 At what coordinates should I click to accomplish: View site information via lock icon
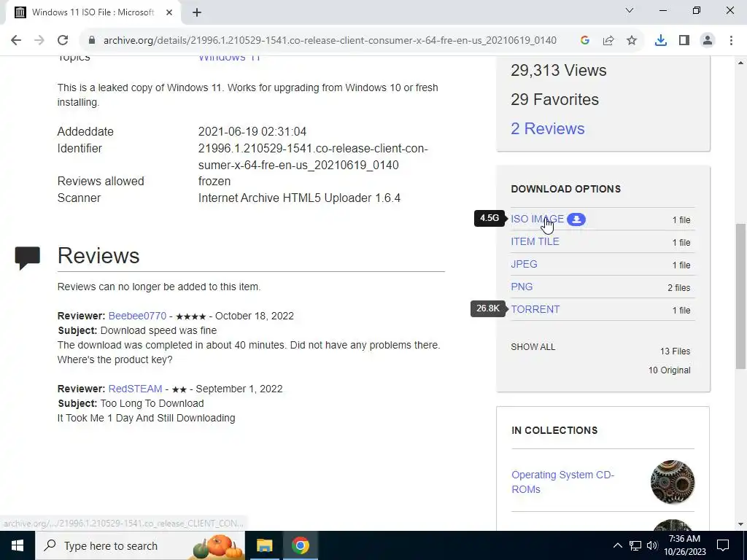[x=92, y=41]
